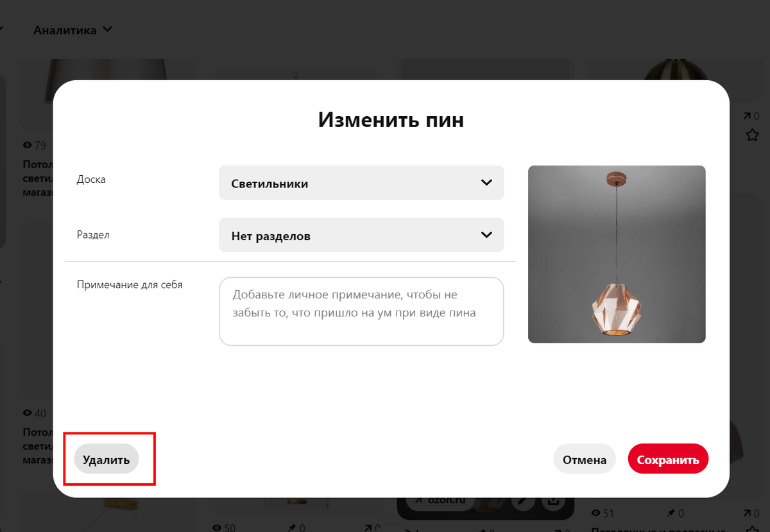Click the share upload icon on the pin card
The image size is (770, 532).
pos(552,502)
